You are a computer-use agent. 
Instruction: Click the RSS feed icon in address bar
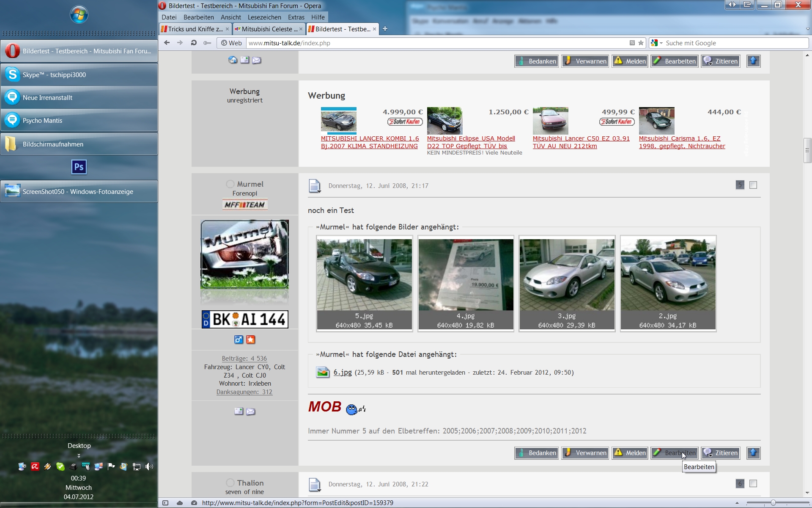[x=632, y=43]
